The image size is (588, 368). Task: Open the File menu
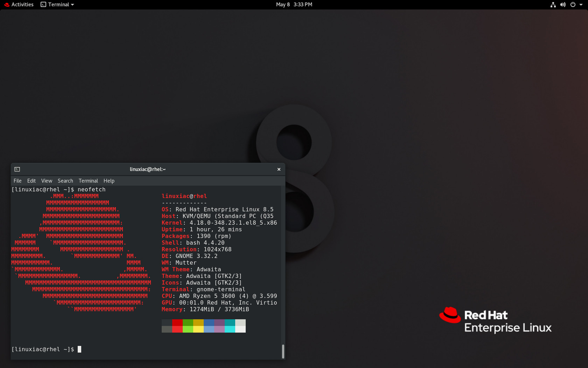point(17,181)
